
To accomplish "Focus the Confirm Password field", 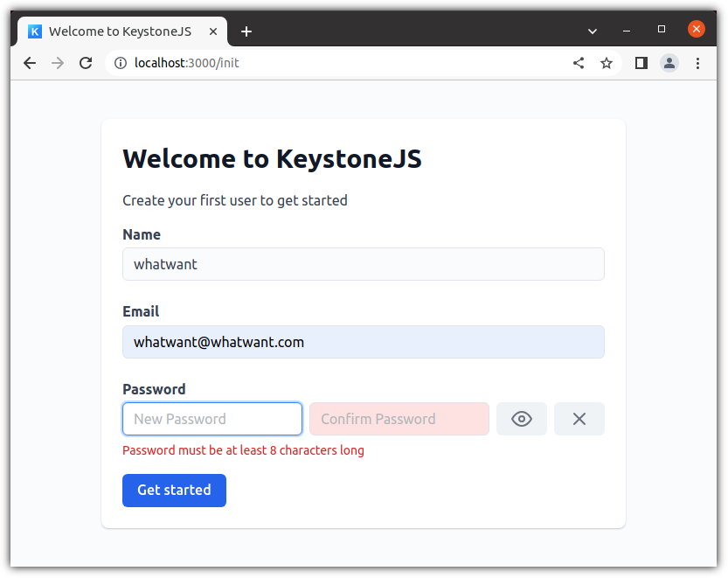I will (399, 419).
